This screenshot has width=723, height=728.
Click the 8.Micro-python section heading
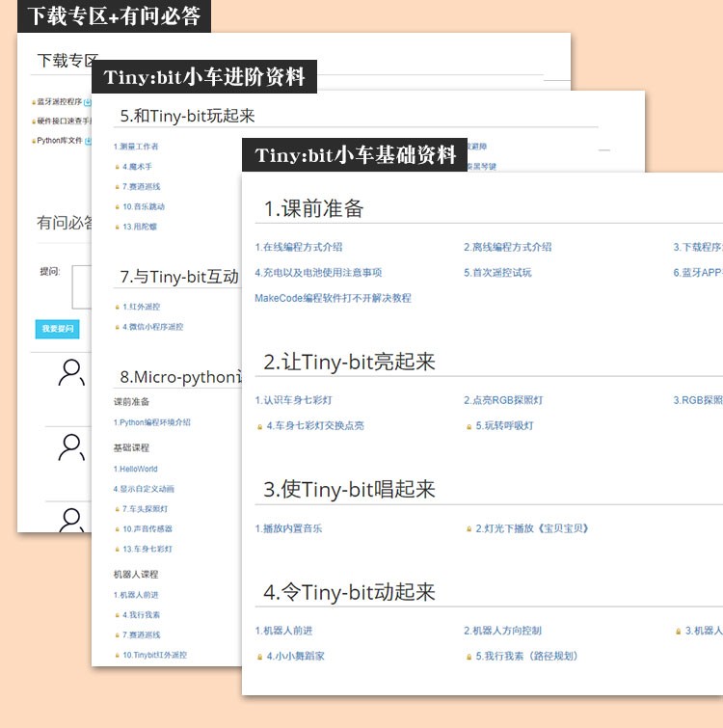[x=180, y=377]
